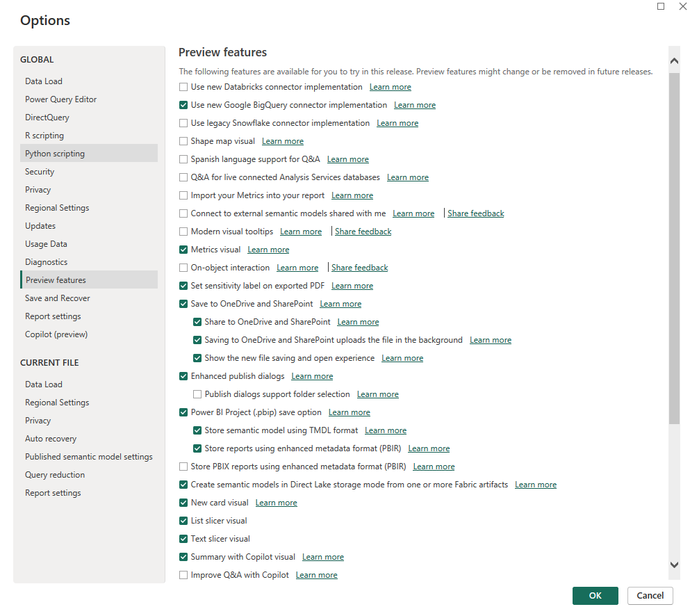Open Learn more for Shape map visual
This screenshot has width=690, height=616.
tap(283, 140)
